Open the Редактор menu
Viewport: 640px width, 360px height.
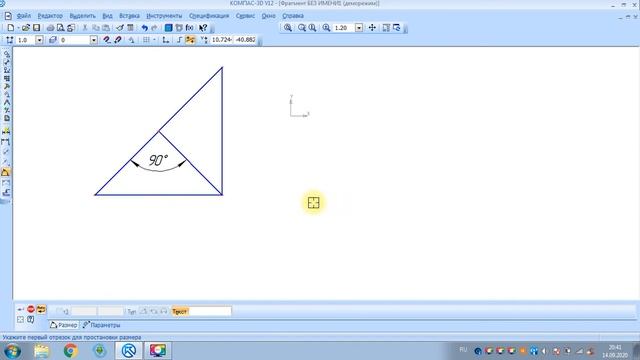[50, 16]
